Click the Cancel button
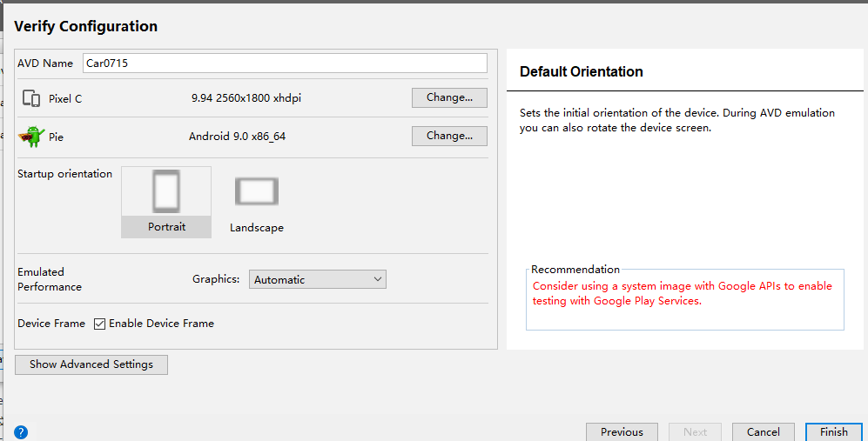Viewport: 868px width, 441px height. click(764, 431)
